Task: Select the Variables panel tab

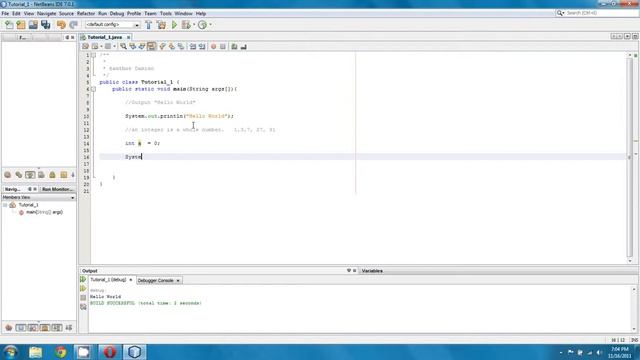Action: [372, 271]
